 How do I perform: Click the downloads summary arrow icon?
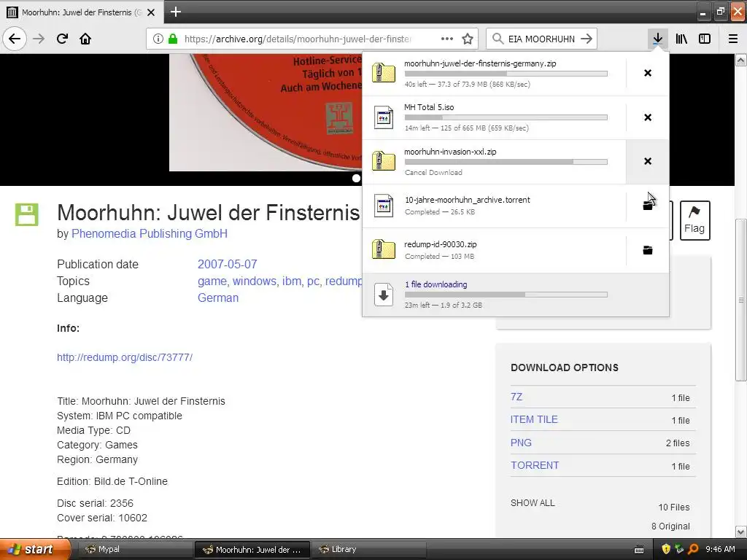click(384, 295)
